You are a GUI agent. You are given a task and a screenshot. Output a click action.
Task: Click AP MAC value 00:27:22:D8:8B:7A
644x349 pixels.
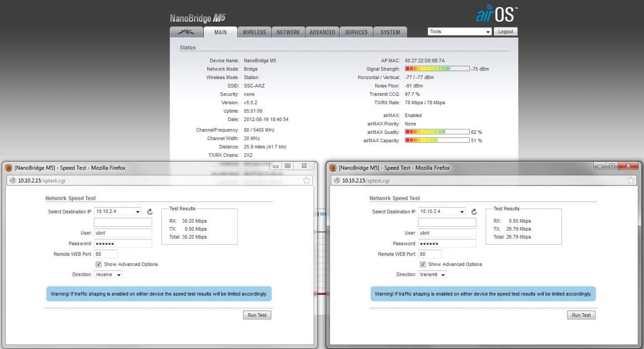point(425,60)
